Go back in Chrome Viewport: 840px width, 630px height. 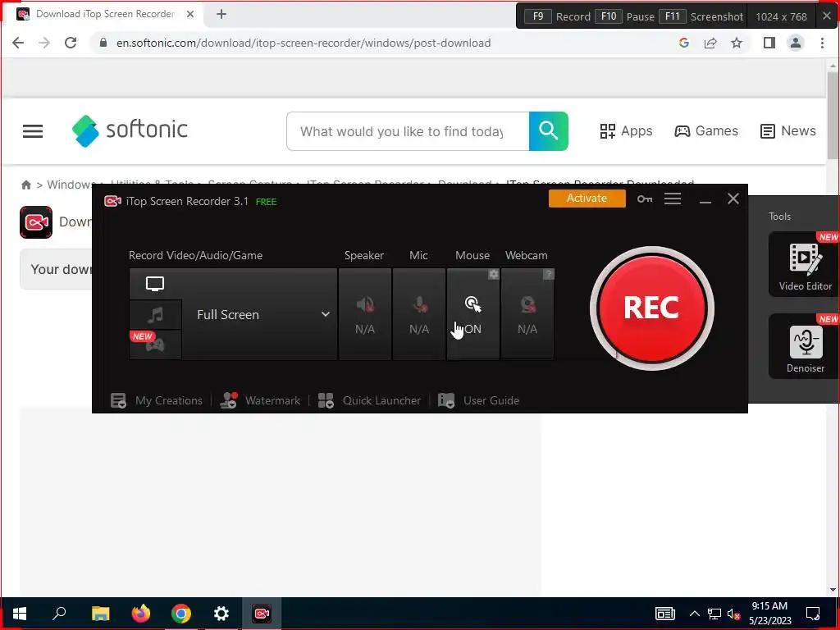(18, 43)
